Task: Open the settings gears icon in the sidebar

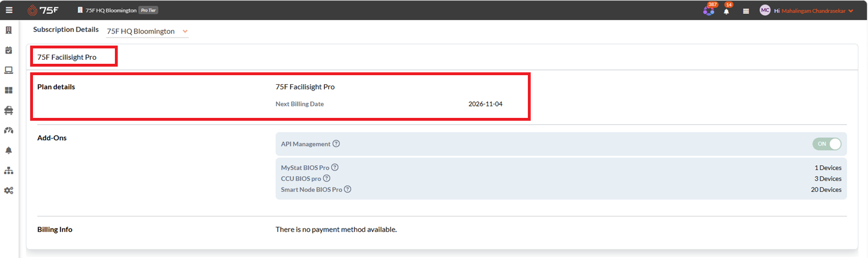Action: point(9,190)
